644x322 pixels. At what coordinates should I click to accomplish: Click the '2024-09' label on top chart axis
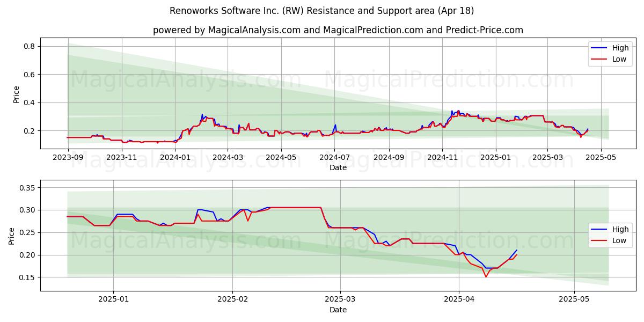coord(389,157)
